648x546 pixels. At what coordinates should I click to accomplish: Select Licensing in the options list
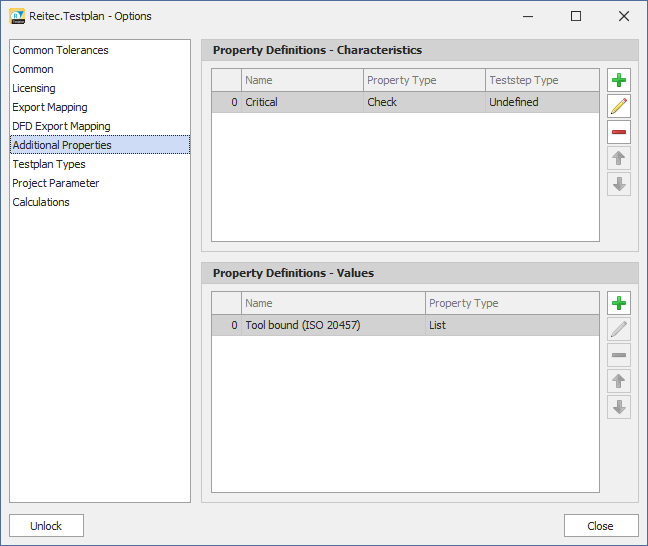click(x=34, y=88)
